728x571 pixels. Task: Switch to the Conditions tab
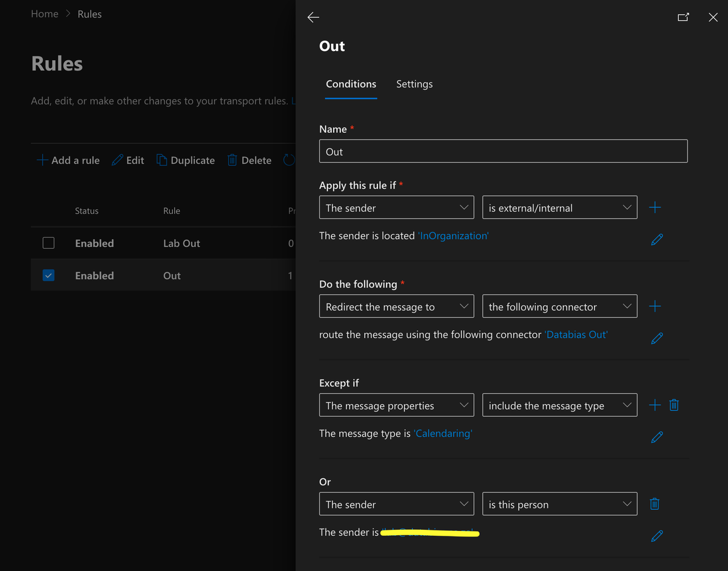coord(351,84)
